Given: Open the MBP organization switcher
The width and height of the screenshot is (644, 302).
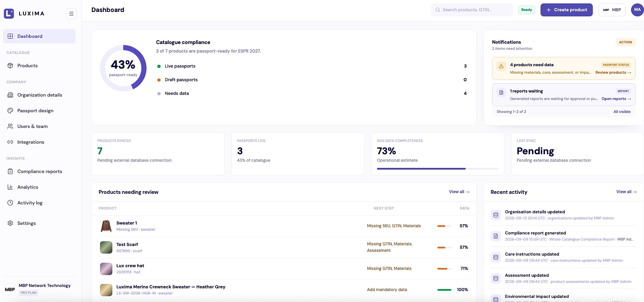Looking at the screenshot, I should coord(612,10).
